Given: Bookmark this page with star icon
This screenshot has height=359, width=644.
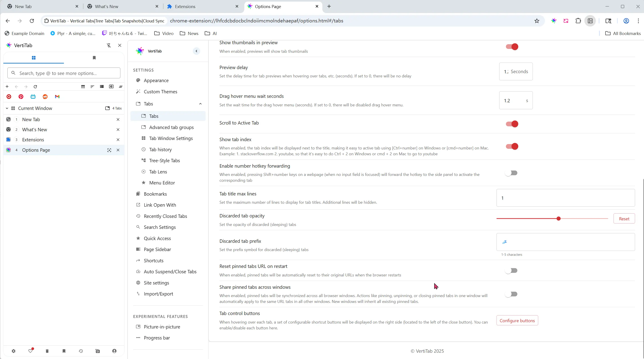Looking at the screenshot, I should 537,21.
